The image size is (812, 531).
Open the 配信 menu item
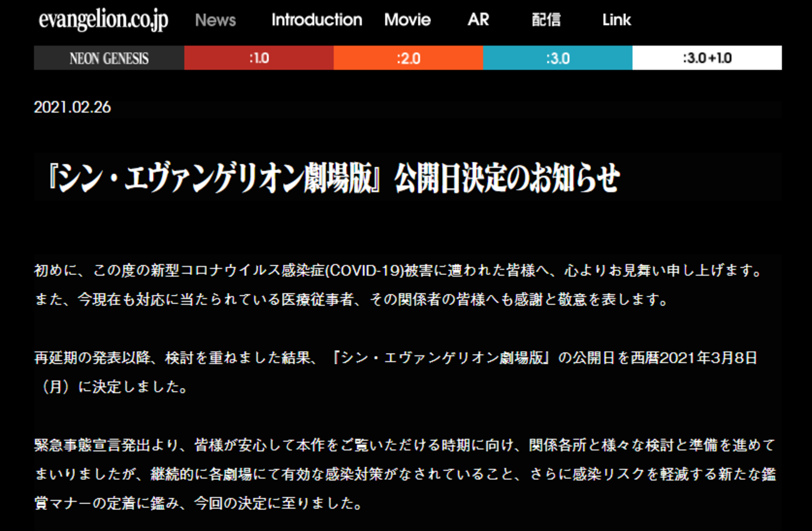546,20
